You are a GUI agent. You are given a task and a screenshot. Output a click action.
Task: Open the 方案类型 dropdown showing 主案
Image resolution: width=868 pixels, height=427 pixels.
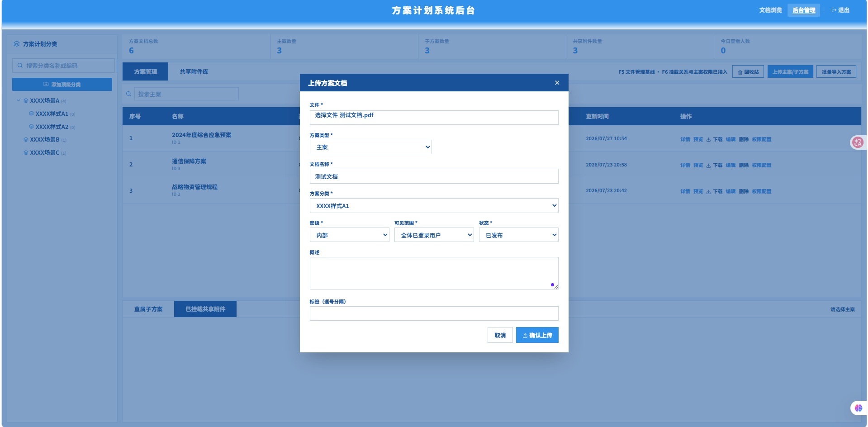[370, 147]
